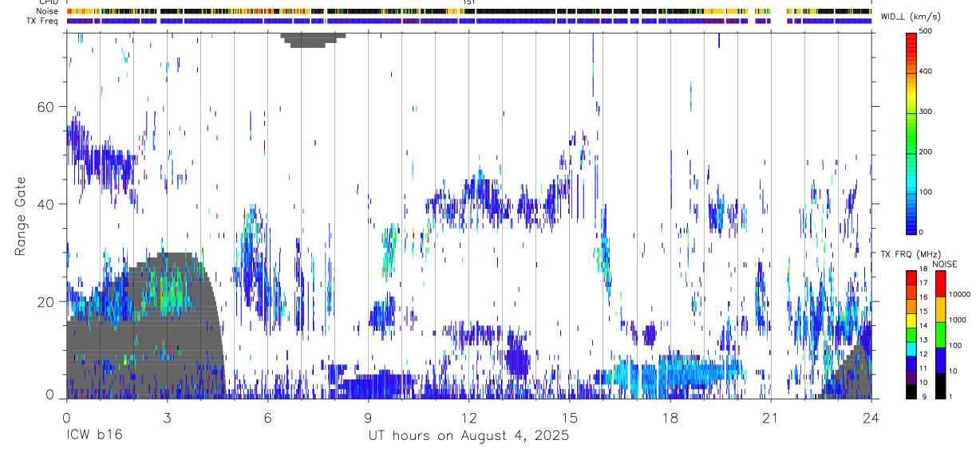Click x-axis tick label '21'
The height and width of the screenshot is (452, 980).
[x=770, y=416]
